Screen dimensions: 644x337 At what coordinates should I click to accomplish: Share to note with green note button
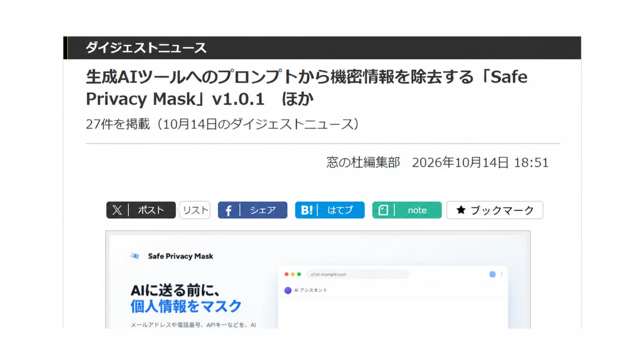click(x=407, y=210)
